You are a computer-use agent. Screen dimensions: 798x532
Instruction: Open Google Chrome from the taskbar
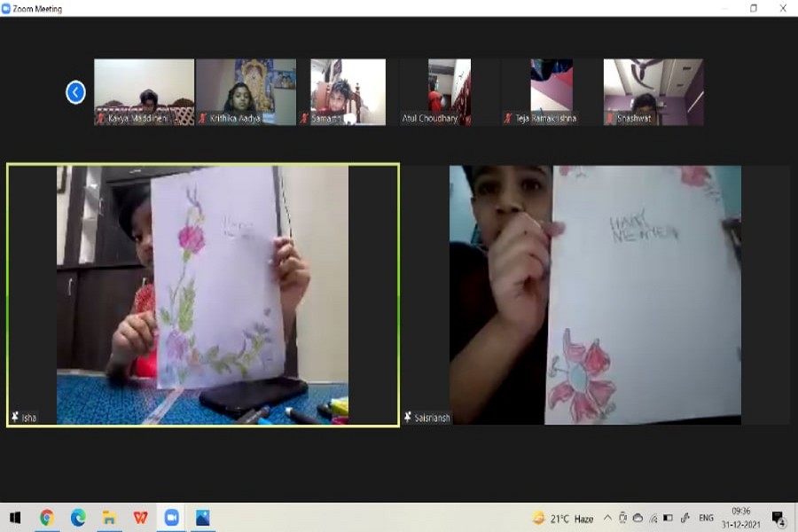pos(47,518)
